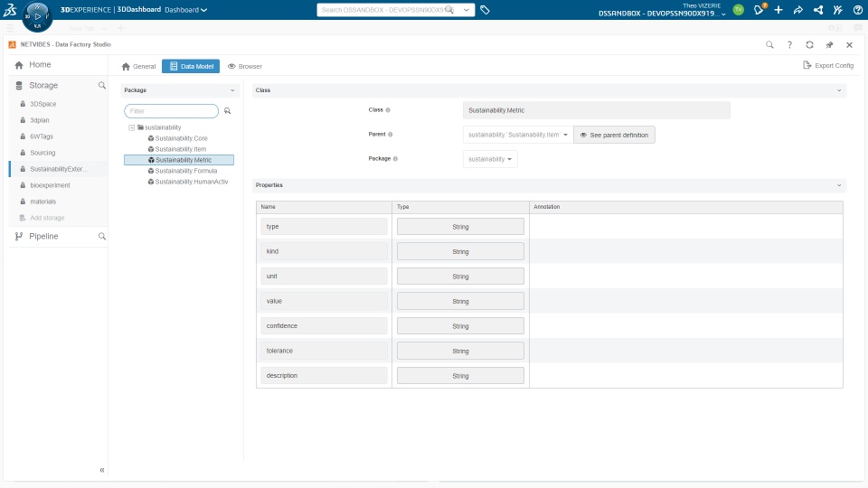Switch to the General tab
Image resolution: width=868 pixels, height=488 pixels.
point(139,66)
